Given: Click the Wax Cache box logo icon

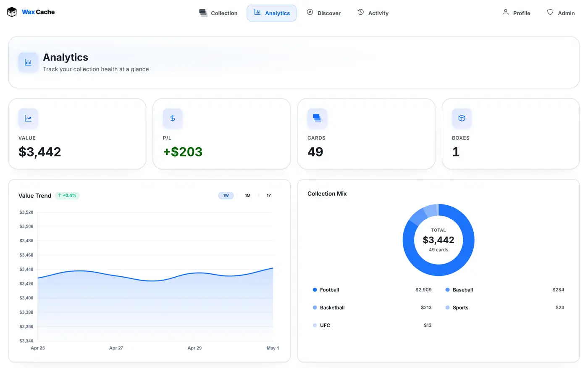Looking at the screenshot, I should [12, 12].
